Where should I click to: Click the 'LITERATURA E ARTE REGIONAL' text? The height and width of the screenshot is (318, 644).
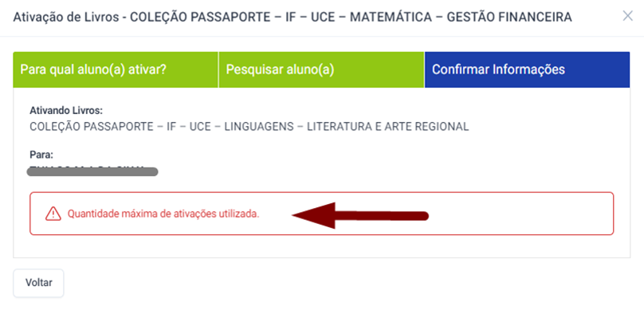[x=388, y=127]
